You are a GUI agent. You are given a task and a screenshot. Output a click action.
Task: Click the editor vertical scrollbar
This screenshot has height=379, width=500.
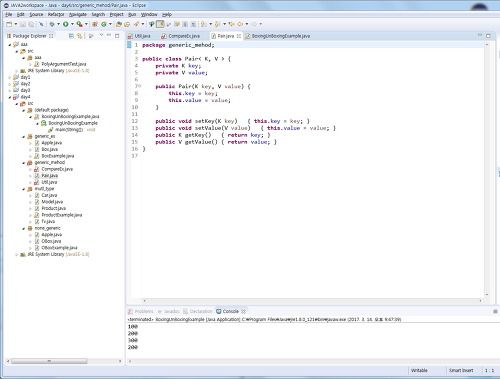click(487, 169)
